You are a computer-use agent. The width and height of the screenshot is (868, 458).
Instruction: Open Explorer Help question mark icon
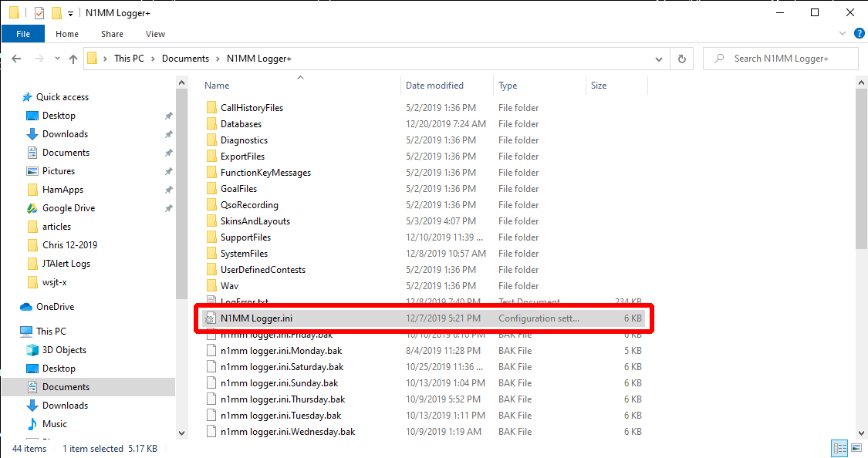860,33
